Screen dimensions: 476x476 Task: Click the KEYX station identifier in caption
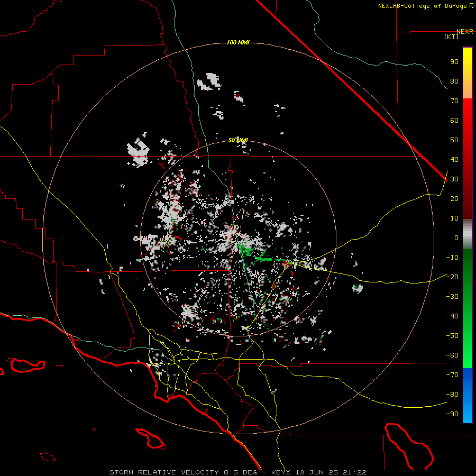tap(281, 472)
